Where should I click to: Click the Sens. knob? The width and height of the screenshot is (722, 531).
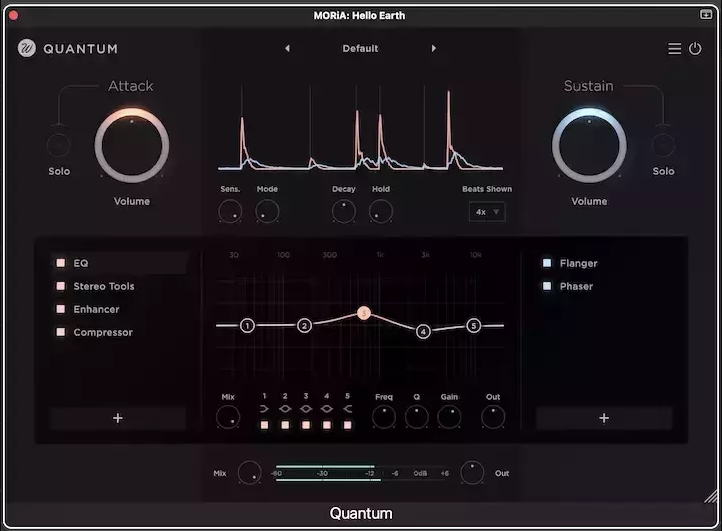[x=230, y=211]
